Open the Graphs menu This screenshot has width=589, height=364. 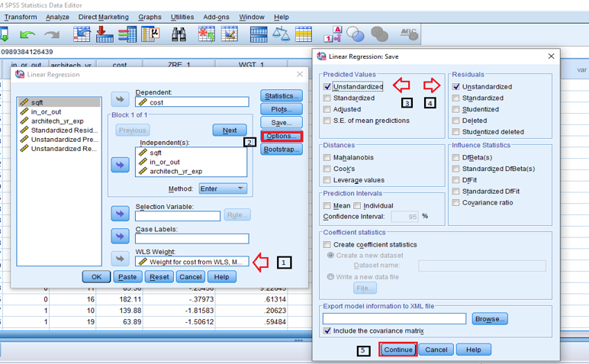coord(150,17)
